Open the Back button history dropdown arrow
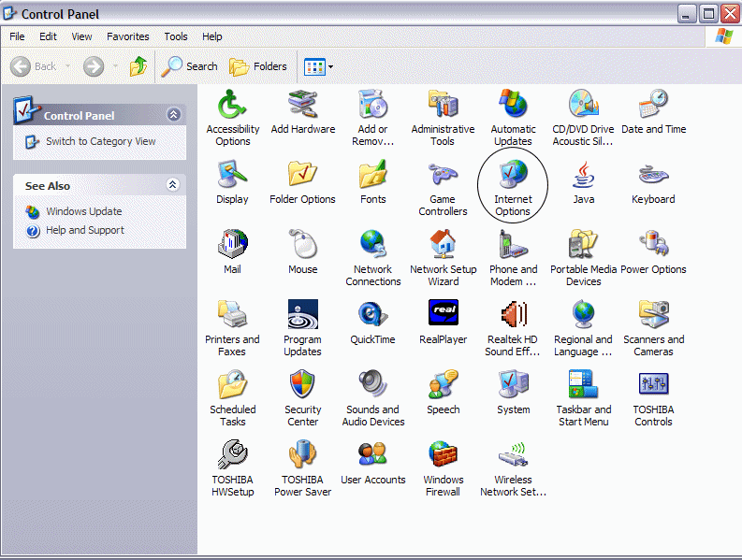742x560 pixels. coord(67,67)
